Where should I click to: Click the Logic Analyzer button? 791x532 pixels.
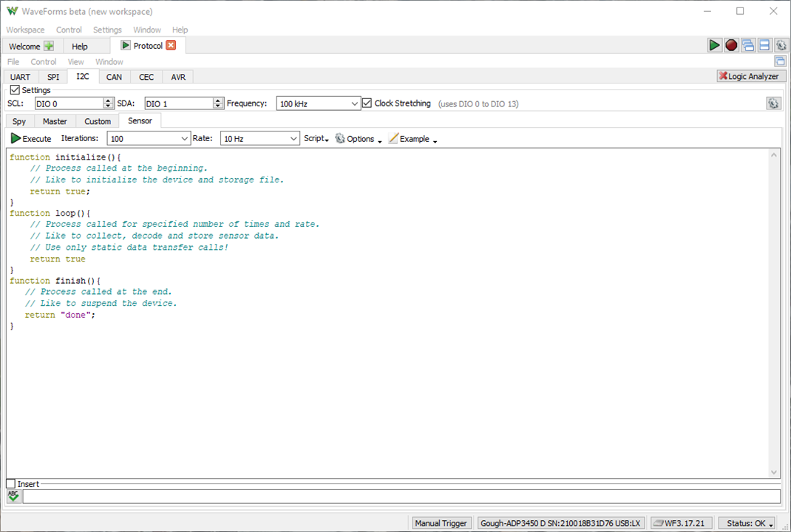click(x=750, y=76)
